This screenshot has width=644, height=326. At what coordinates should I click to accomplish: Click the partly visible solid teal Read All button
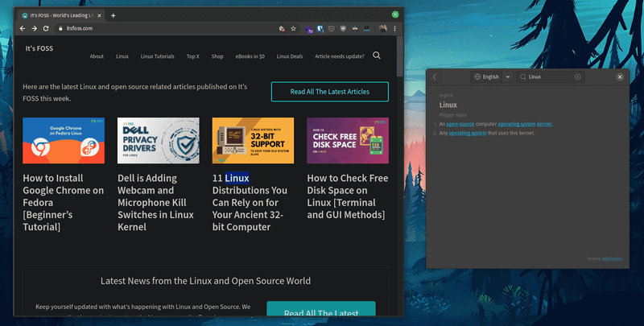[x=321, y=309]
